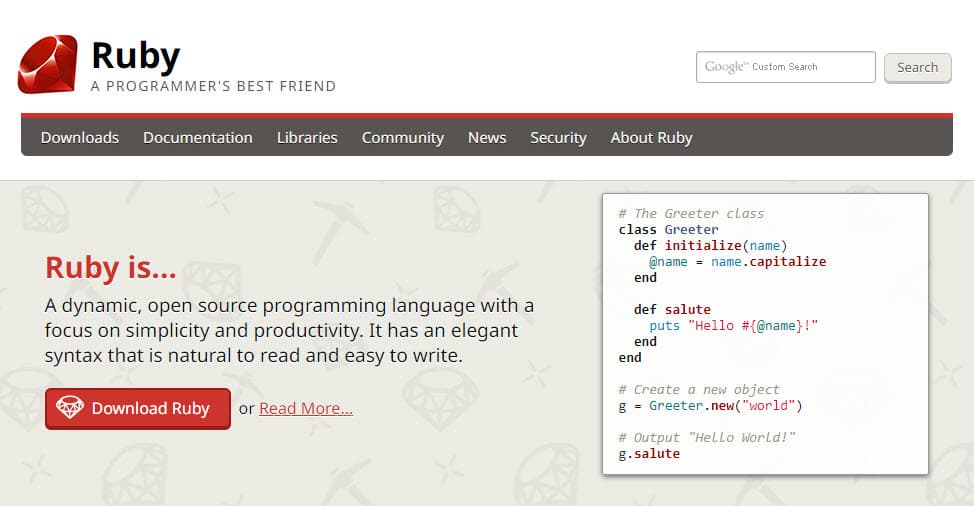The image size is (974, 506).
Task: Open the Downloads menu item
Action: 80,138
